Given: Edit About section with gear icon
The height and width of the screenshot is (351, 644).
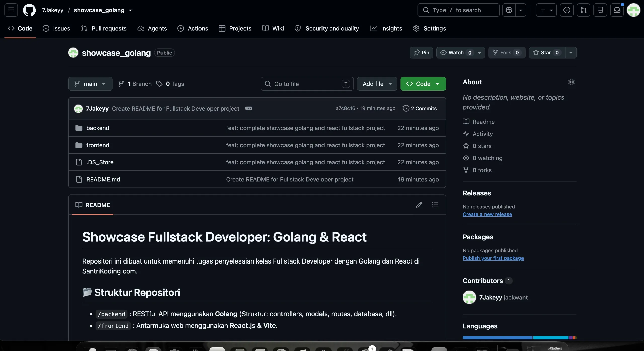Looking at the screenshot, I should click(571, 82).
